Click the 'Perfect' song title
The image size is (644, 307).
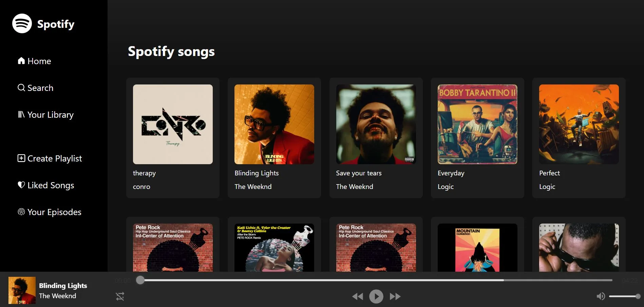coord(549,173)
